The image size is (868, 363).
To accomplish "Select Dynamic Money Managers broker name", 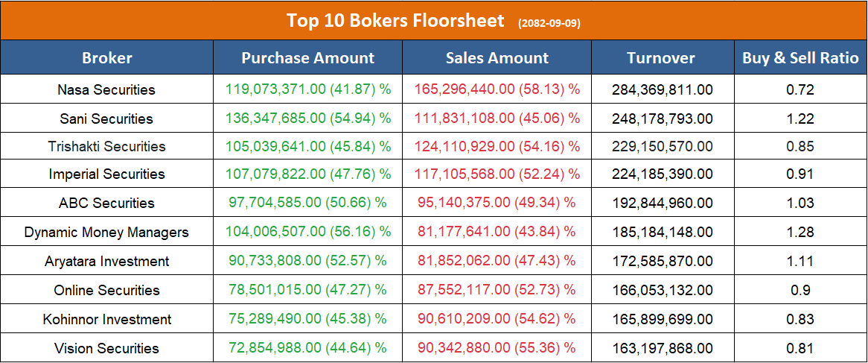I will [106, 232].
